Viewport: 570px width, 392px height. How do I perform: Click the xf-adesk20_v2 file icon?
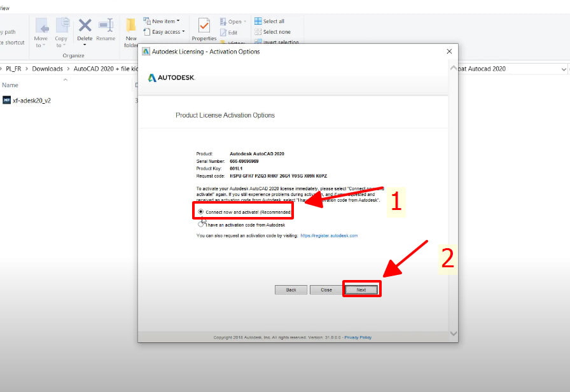pyautogui.click(x=6, y=100)
